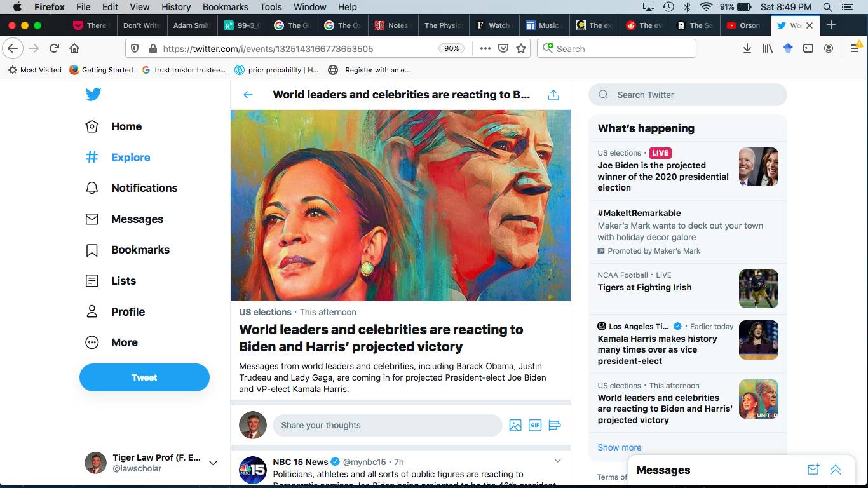Adjust the 90% zoom level indicator
Screen dimensions: 868x488
(451, 48)
